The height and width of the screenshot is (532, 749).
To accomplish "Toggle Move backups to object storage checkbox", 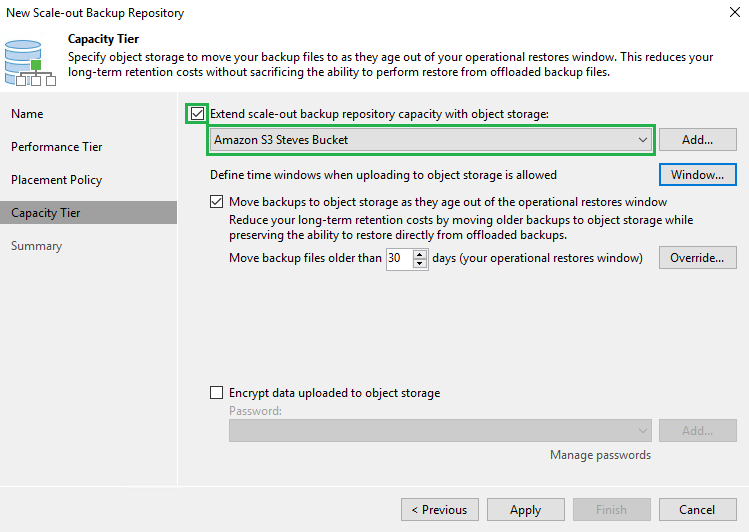I will point(217,201).
